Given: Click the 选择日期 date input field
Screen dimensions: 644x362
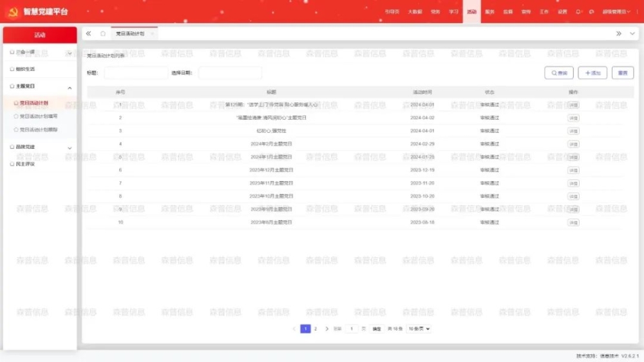Looking at the screenshot, I should 230,73.
